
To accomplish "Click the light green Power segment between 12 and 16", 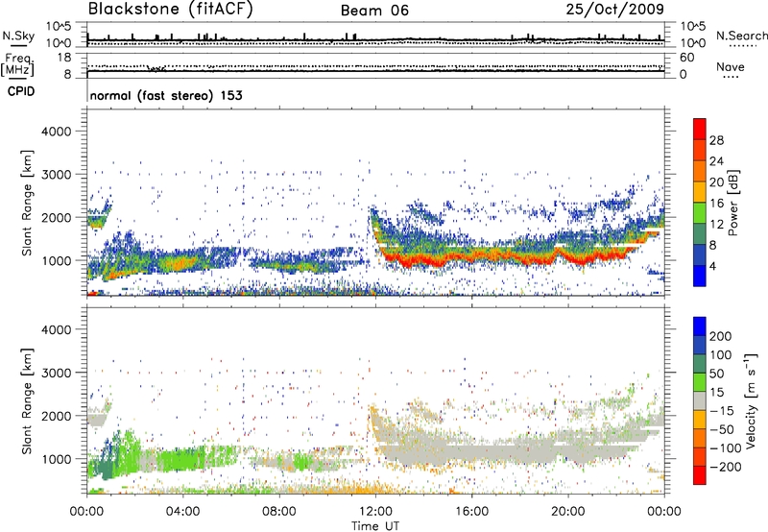I will [700, 213].
